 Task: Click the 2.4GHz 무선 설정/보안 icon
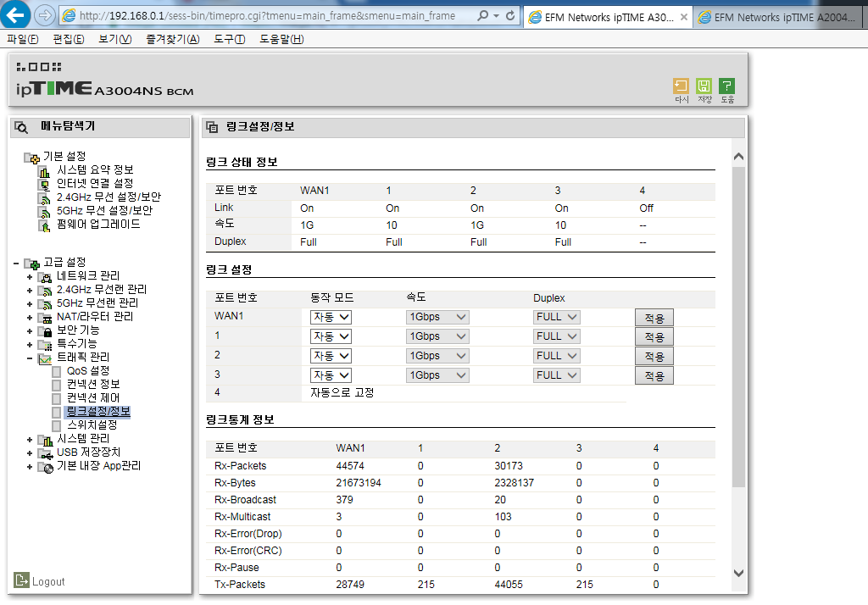44,199
